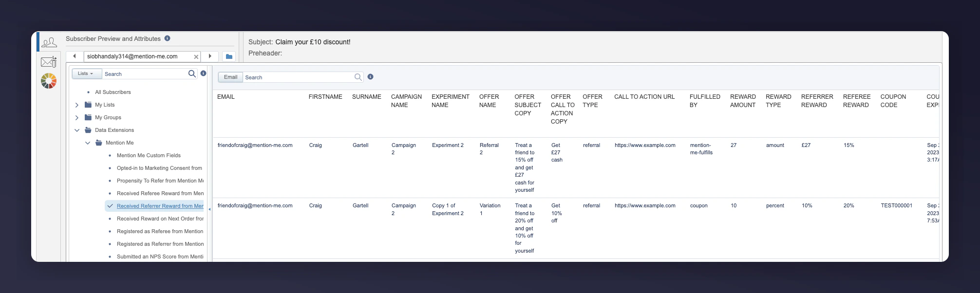Open the blue folder browse button

(229, 56)
